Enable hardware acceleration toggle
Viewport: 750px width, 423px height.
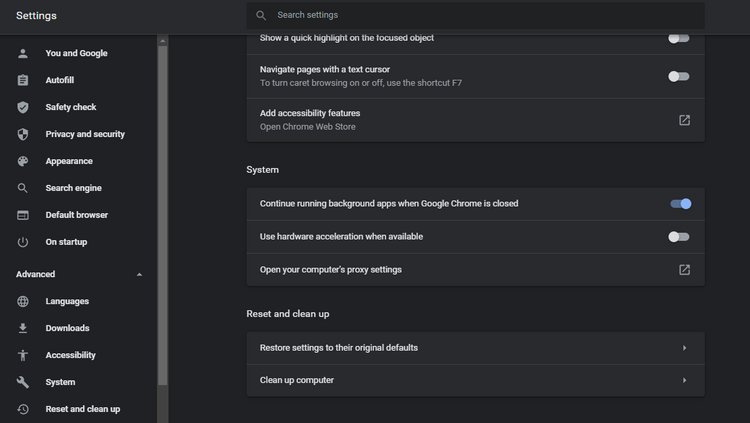tap(679, 237)
